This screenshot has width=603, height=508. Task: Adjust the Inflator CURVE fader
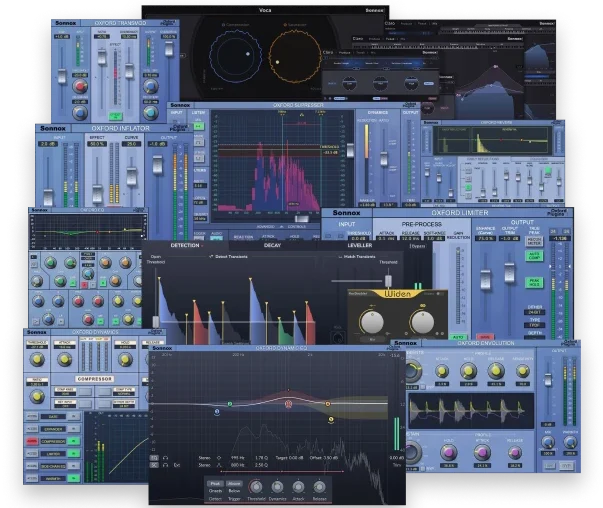(x=132, y=177)
